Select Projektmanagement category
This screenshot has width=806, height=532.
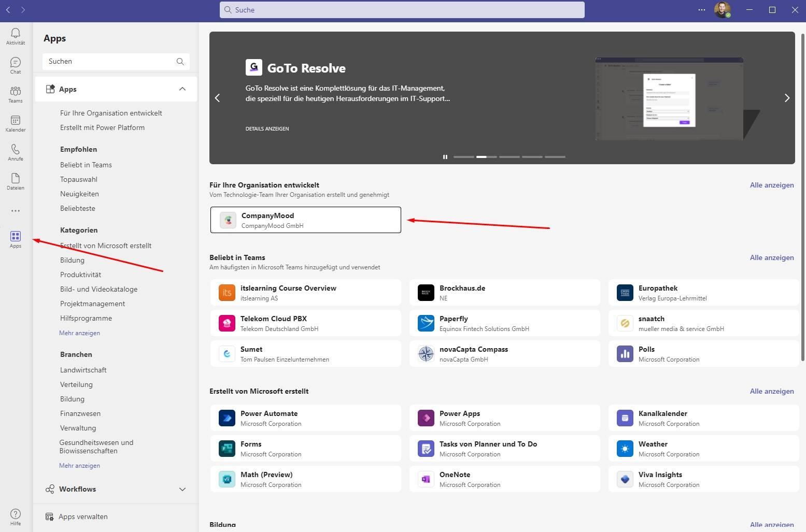point(92,304)
